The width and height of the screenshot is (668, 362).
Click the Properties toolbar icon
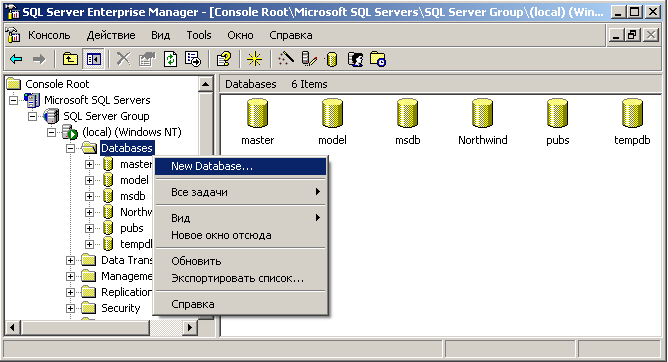tap(147, 59)
